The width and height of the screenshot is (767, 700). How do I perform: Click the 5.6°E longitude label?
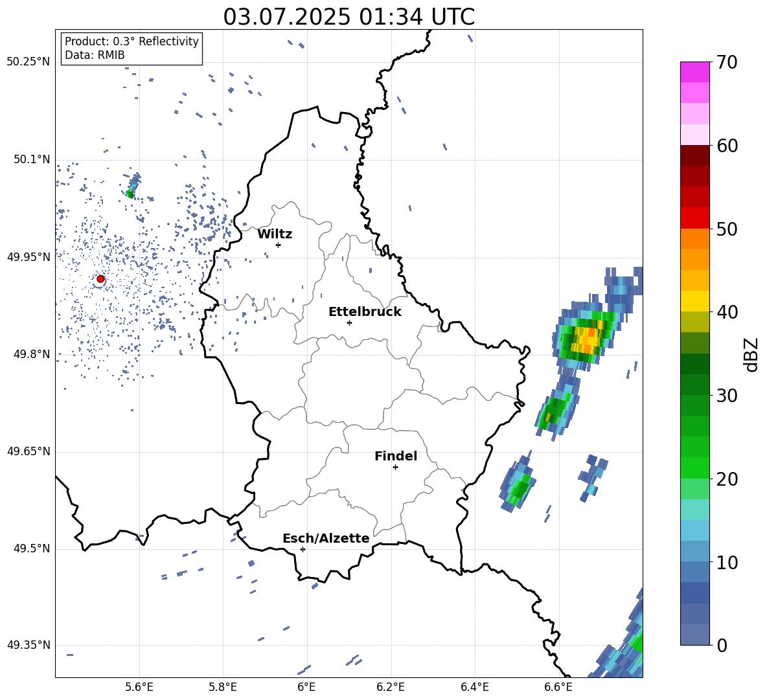pos(139,687)
